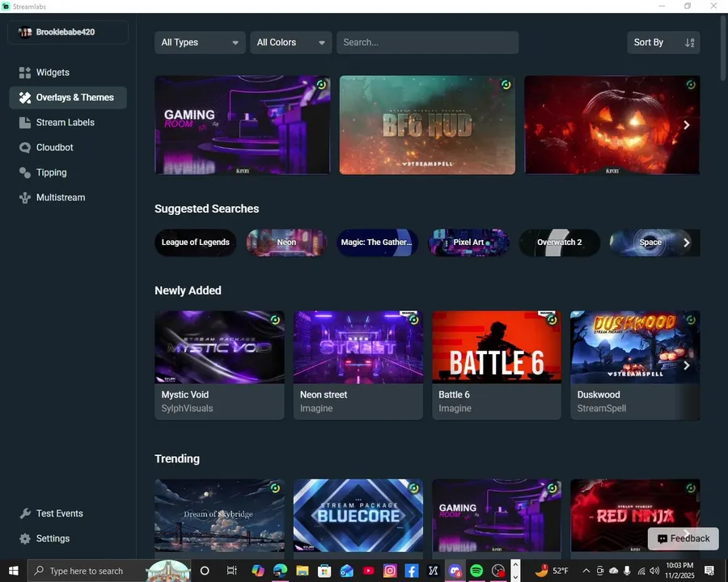728x582 pixels.
Task: Focus the overlay Search field
Action: coord(427,43)
